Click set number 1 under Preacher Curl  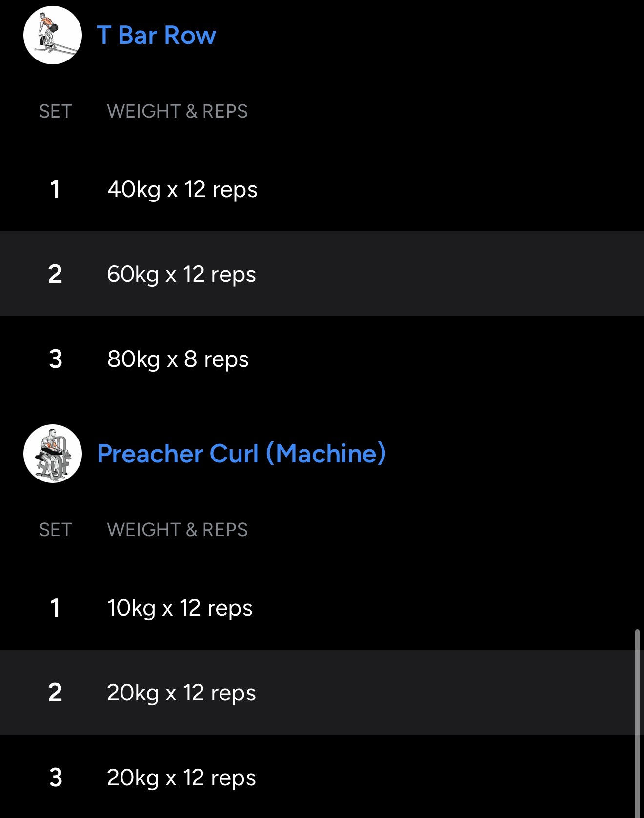(x=55, y=608)
